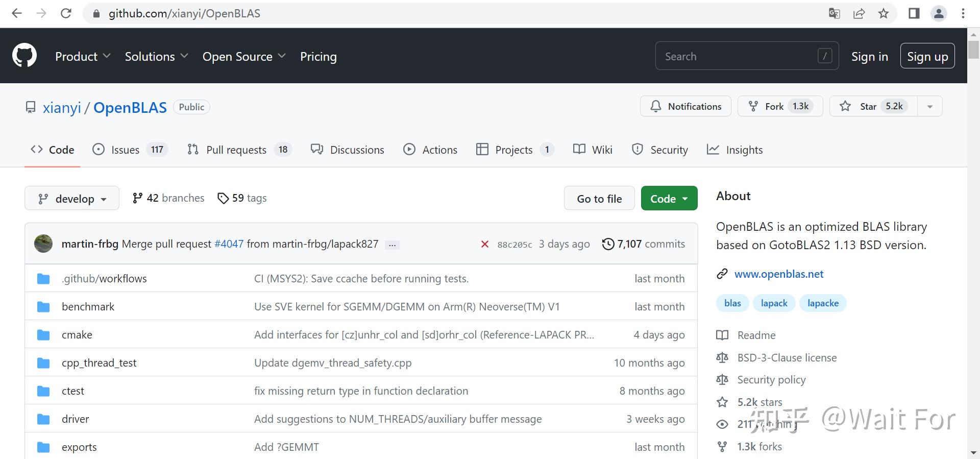Open the www.openblas.net link
This screenshot has width=980, height=459.
[x=778, y=274]
